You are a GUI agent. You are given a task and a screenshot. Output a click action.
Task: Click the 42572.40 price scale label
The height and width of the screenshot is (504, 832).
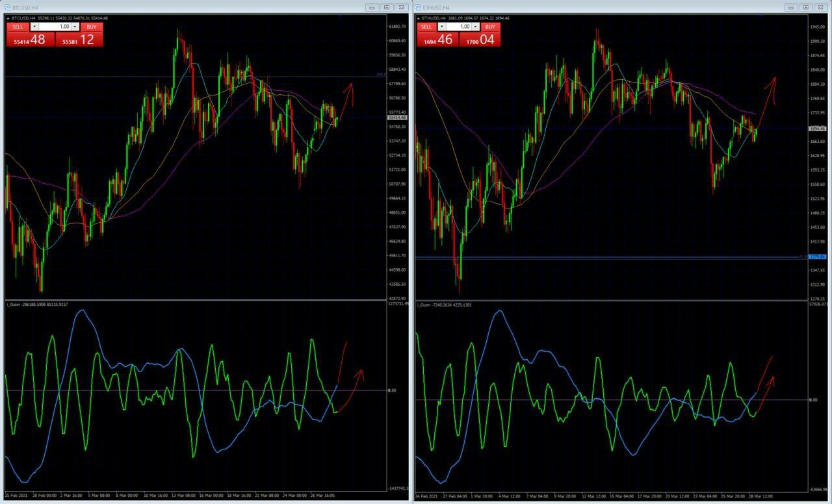(397, 298)
